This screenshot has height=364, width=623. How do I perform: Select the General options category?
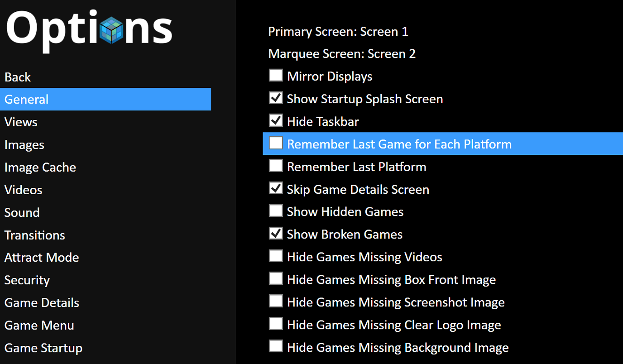coord(105,99)
